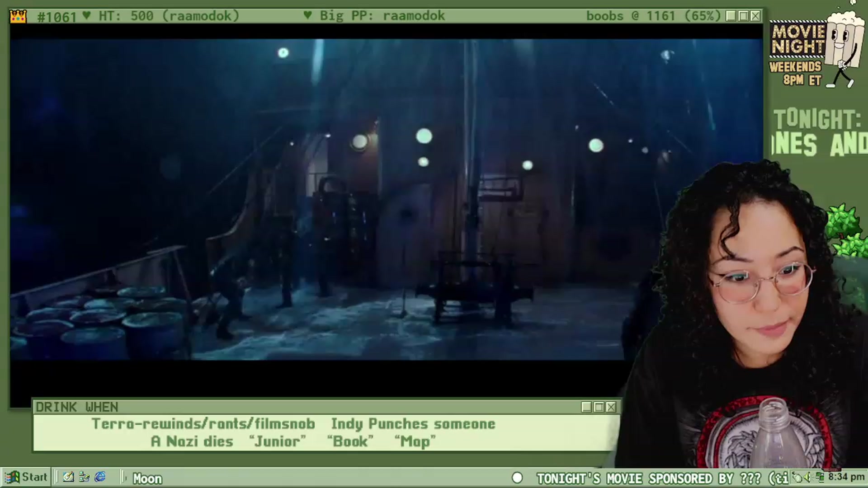Maximize the DRINK WHEN window
Viewport: 868px width, 488px height.
point(599,407)
